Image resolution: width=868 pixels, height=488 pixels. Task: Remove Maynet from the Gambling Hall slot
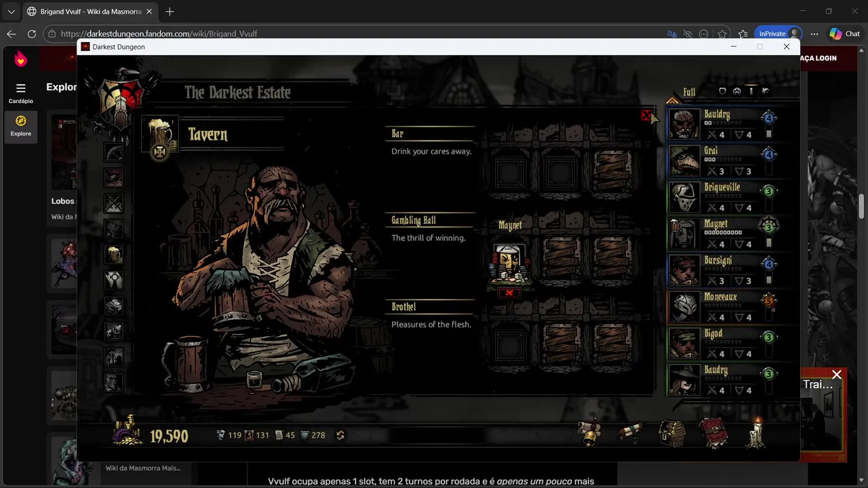(509, 293)
